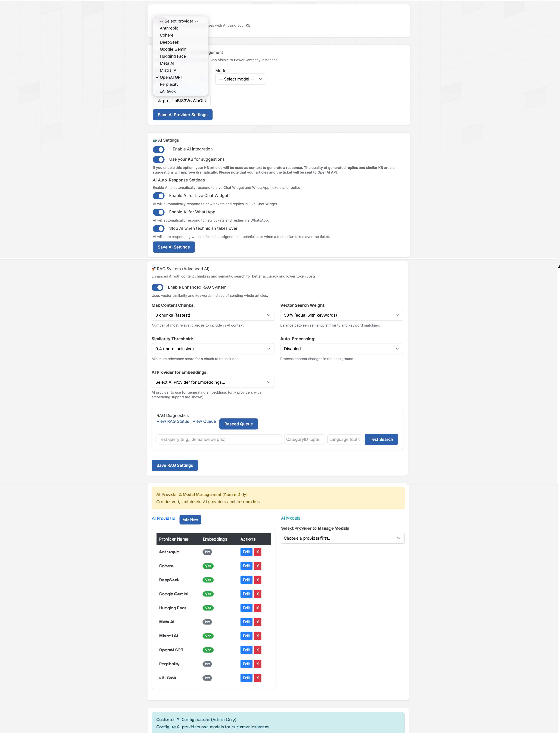This screenshot has width=560, height=733.
Task: Click Save AI Provider Settings button
Action: coord(182,115)
